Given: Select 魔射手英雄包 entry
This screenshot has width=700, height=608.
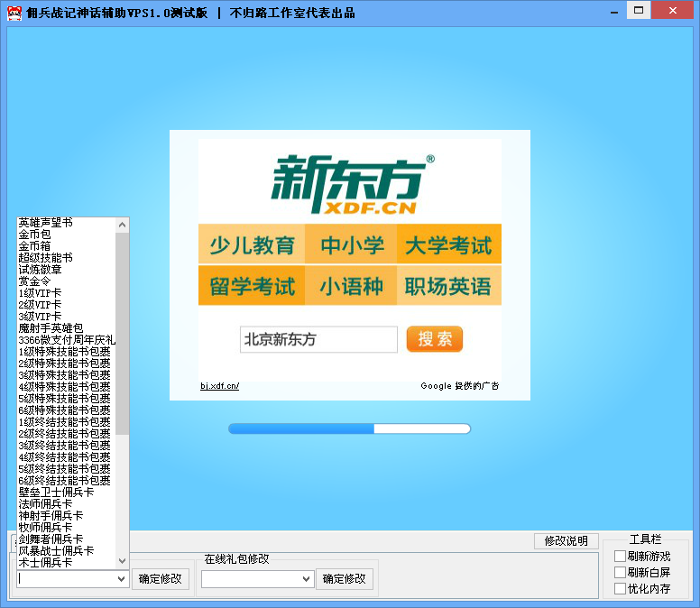Looking at the screenshot, I should coord(66,328).
